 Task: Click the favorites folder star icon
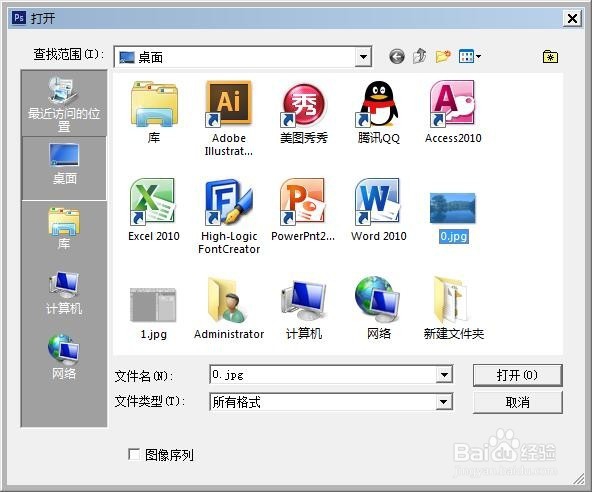(x=550, y=57)
